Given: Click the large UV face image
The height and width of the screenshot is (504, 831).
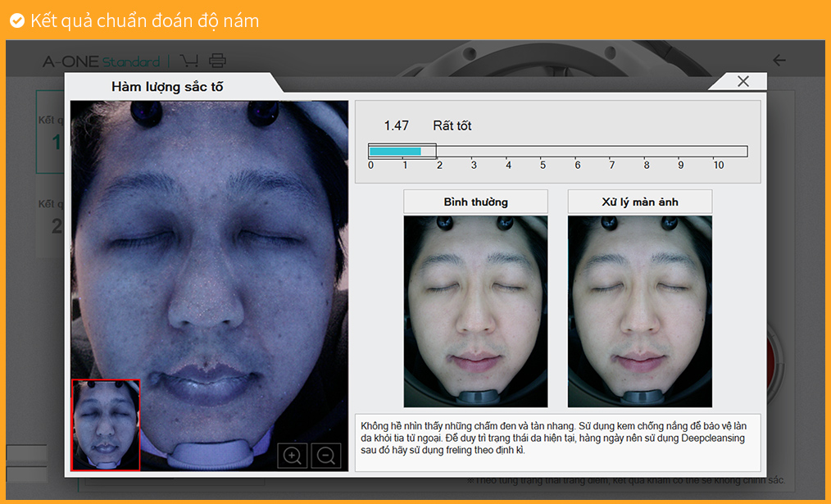Looking at the screenshot, I should [209, 246].
